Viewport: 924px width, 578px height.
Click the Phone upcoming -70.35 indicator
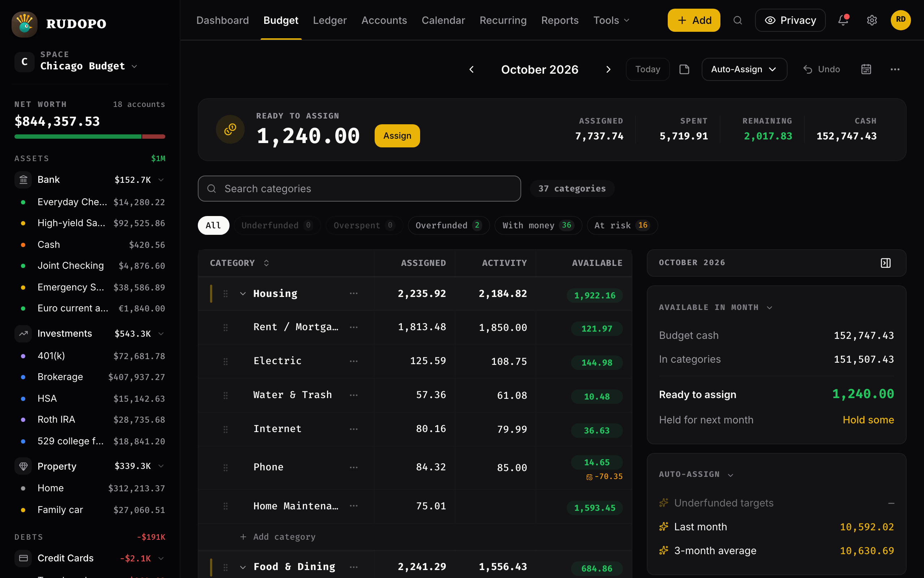tap(605, 477)
